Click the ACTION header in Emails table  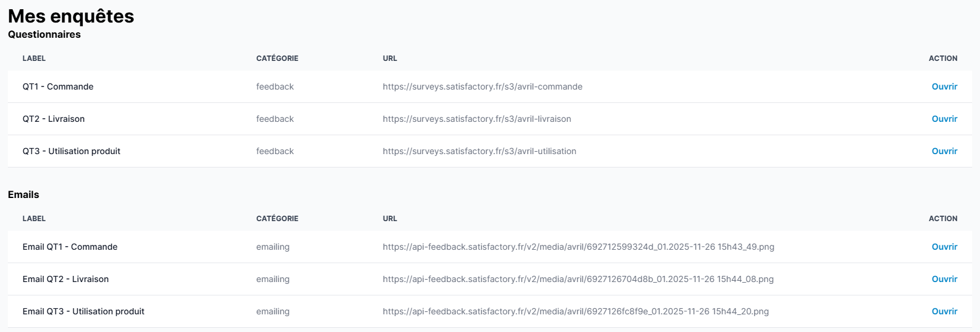pyautogui.click(x=942, y=219)
